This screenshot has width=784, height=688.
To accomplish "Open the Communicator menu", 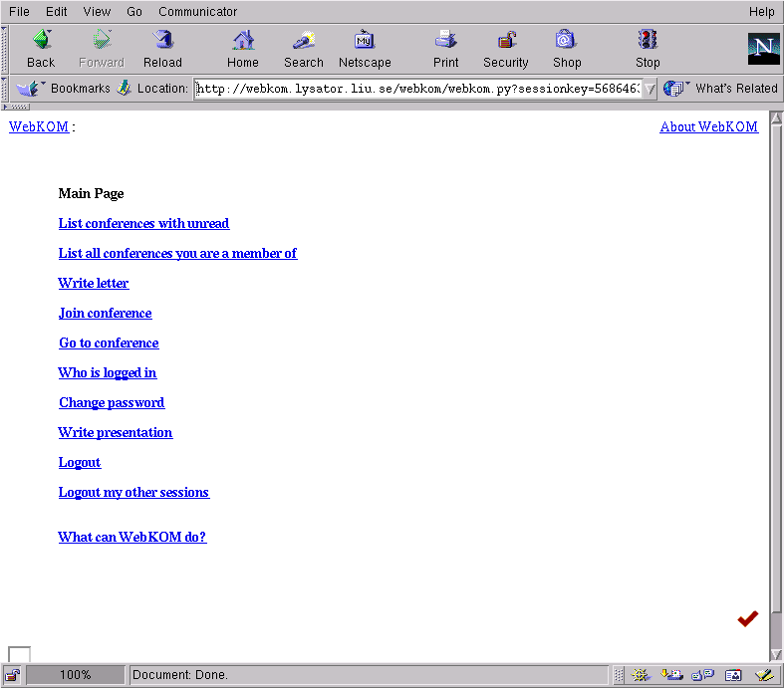I will pos(197,12).
